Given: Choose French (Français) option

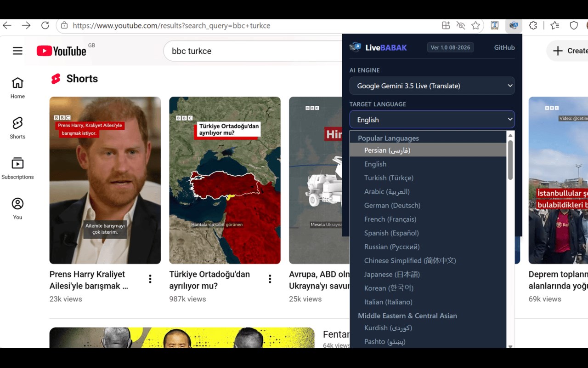Looking at the screenshot, I should pyautogui.click(x=428, y=219).
